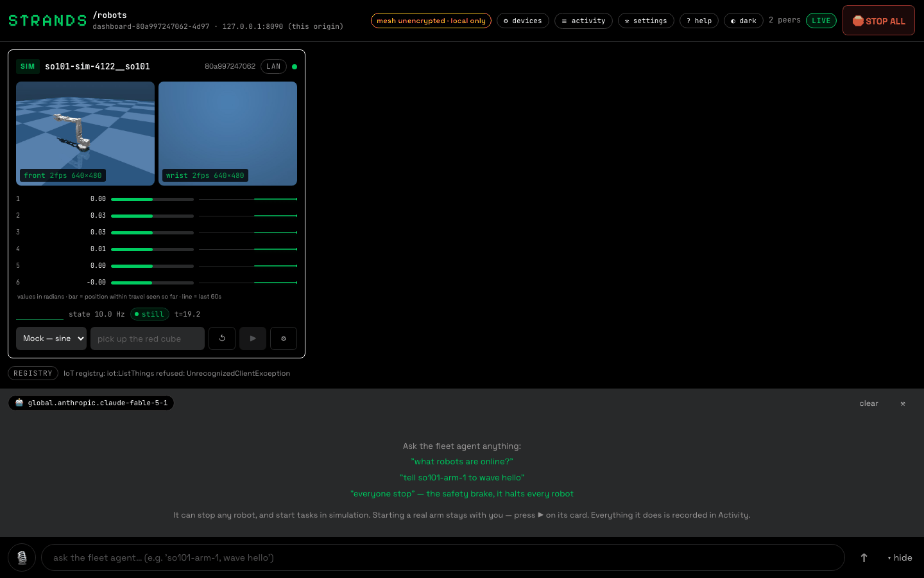Click the joint 1 position bar
The image size is (924, 578).
tap(152, 199)
